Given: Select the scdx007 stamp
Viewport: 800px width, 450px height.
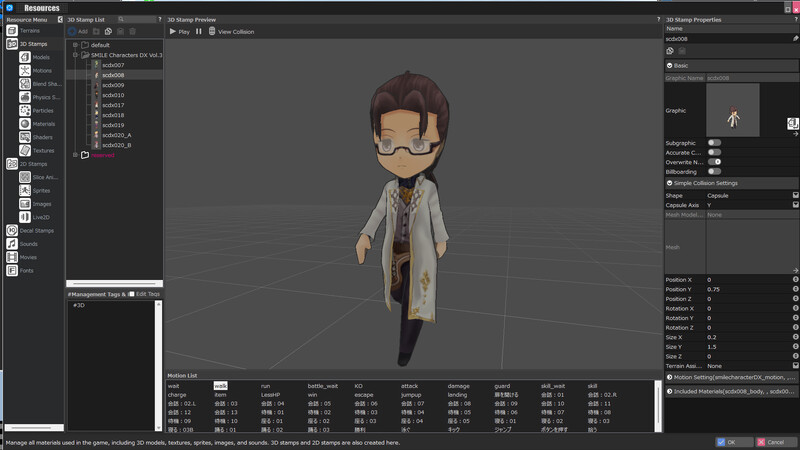Looking at the screenshot, I should [113, 65].
